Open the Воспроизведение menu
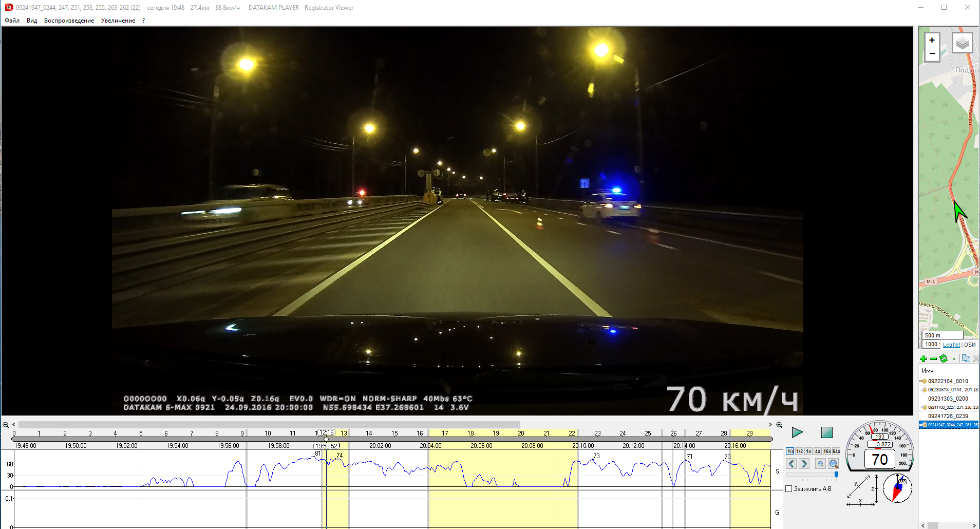 (69, 21)
